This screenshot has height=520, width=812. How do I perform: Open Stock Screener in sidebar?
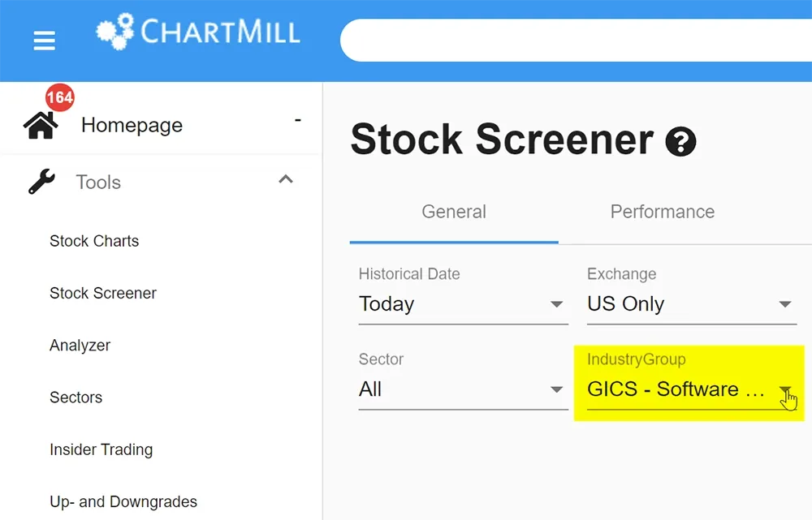coord(103,294)
